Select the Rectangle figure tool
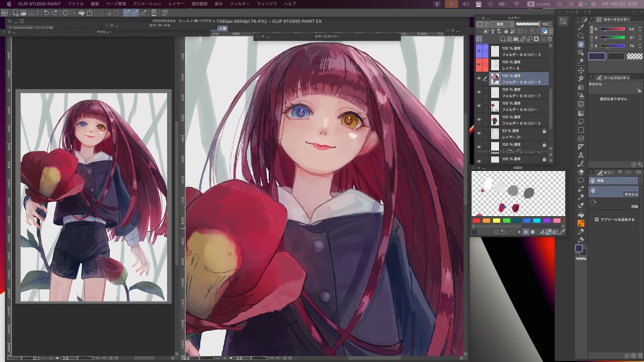 click(581, 130)
